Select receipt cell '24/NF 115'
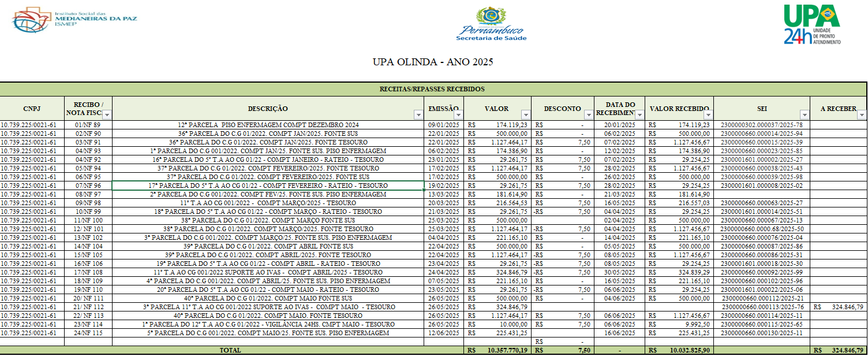Image resolution: width=868 pixels, height=356 pixels. [x=88, y=333]
